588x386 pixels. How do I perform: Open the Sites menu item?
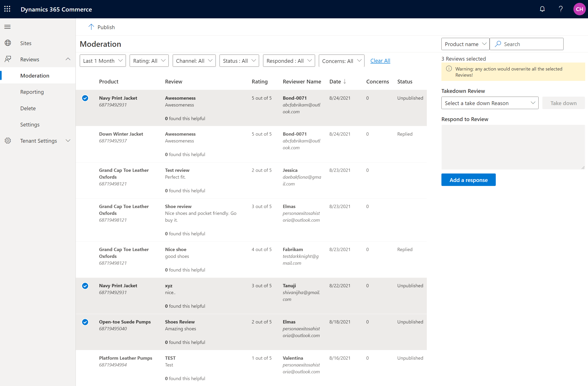point(26,43)
